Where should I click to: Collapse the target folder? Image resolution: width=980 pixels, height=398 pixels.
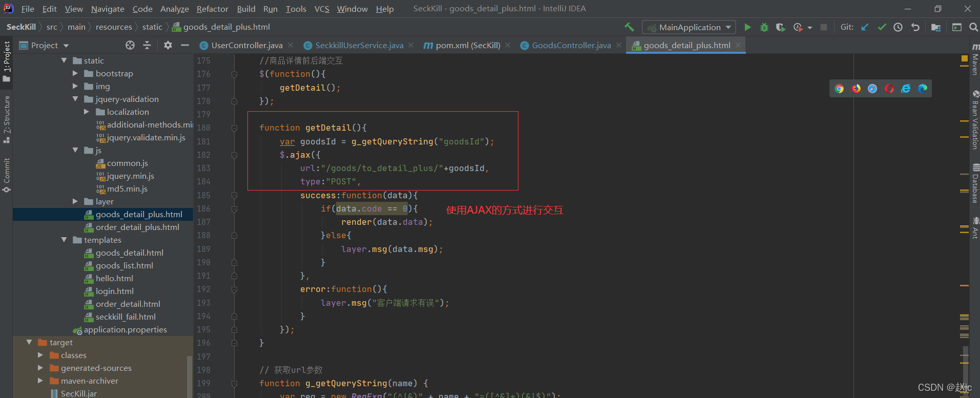[x=29, y=342]
